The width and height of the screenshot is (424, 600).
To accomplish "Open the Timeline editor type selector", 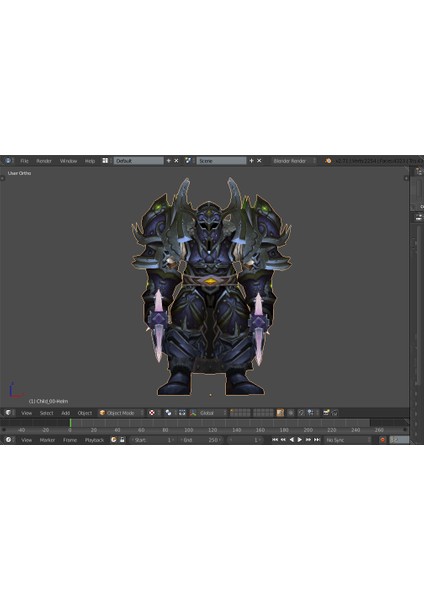I will pos(9,440).
